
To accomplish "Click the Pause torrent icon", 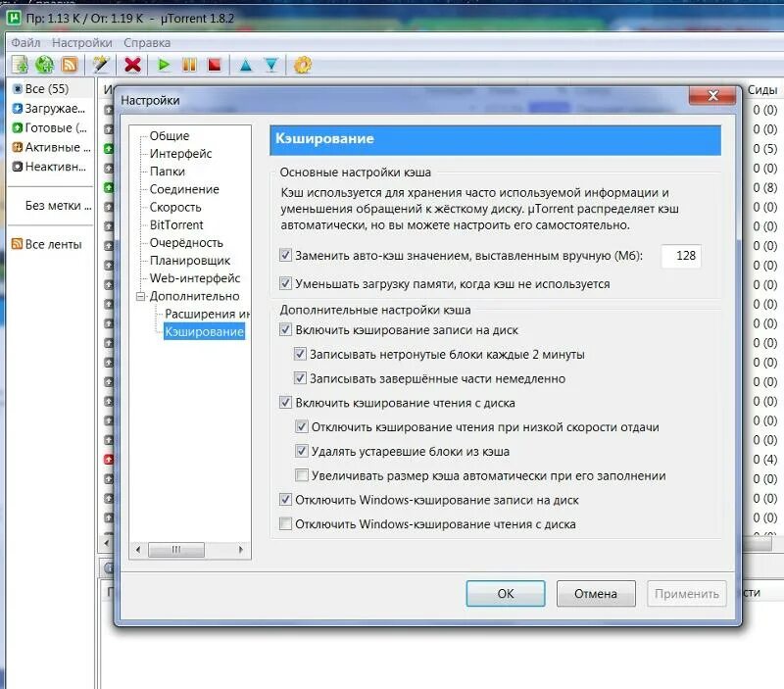I will coord(189,65).
